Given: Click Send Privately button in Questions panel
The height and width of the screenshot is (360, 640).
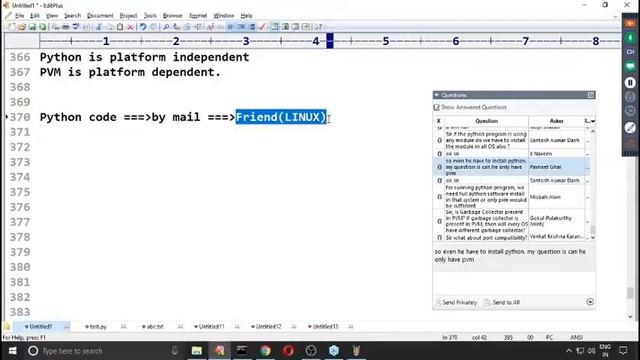Looking at the screenshot, I should [456, 302].
